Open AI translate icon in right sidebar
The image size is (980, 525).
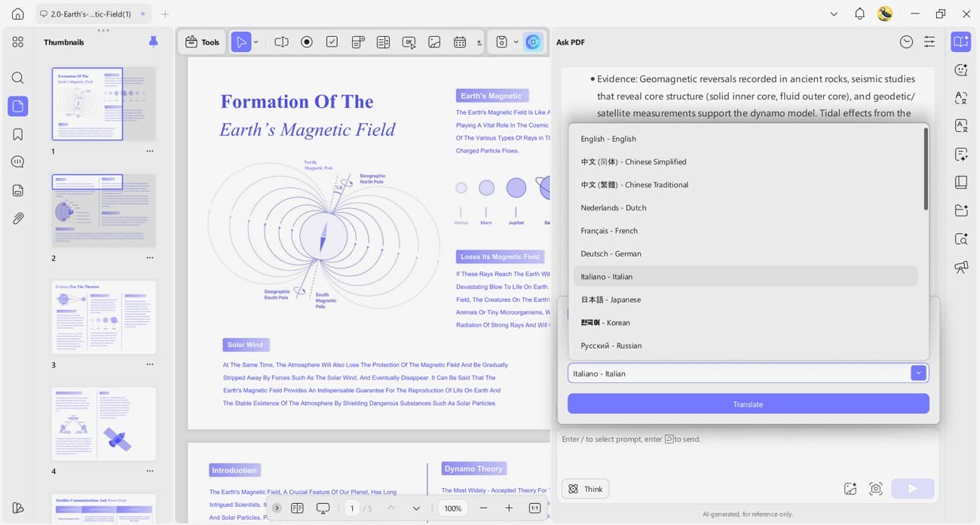(961, 98)
